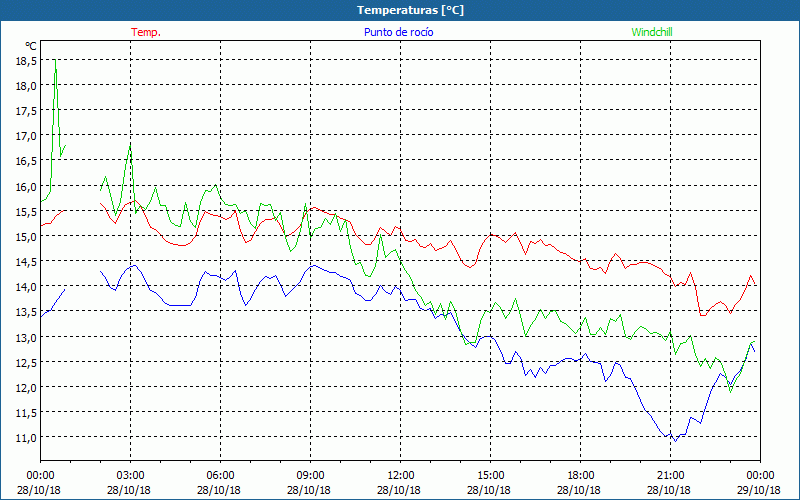Click the 15,0 y-axis value

(x=27, y=237)
